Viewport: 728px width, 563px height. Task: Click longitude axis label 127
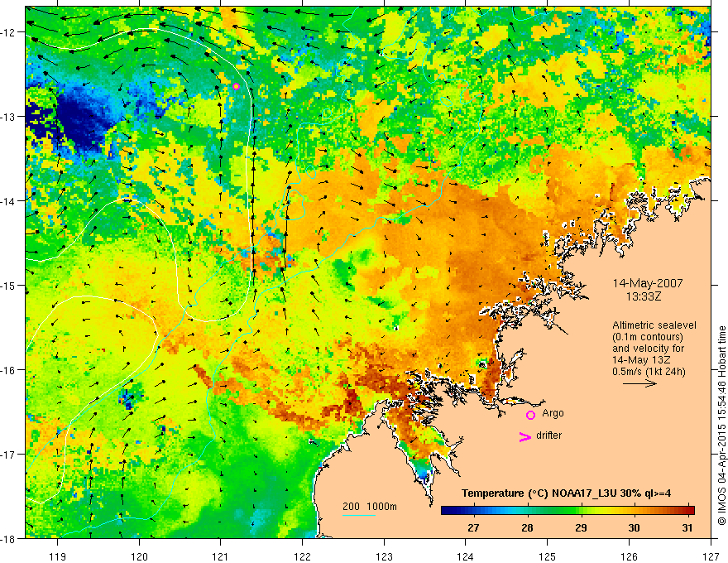tap(711, 556)
